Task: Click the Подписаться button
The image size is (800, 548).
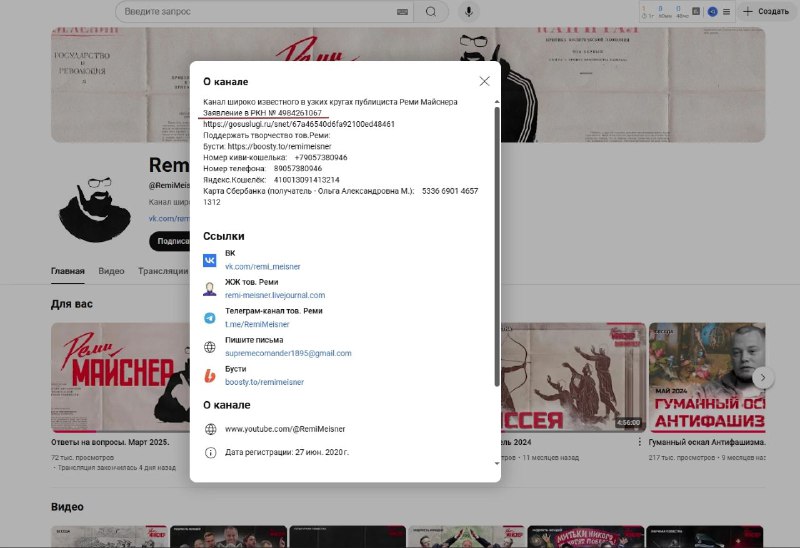Action: tap(169, 241)
